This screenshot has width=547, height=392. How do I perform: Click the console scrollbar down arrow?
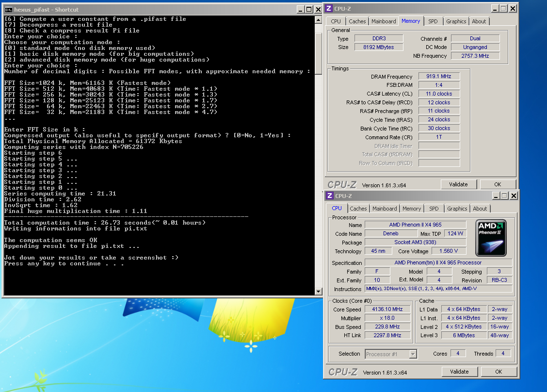pos(318,291)
